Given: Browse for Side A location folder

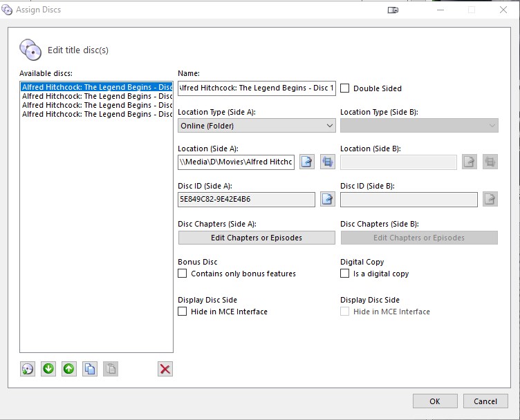Looking at the screenshot, I should 307,162.
